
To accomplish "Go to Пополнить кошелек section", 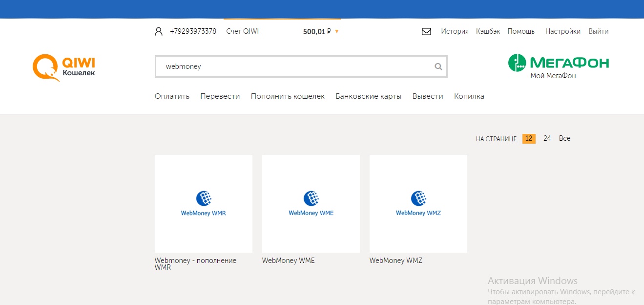I will (x=288, y=96).
